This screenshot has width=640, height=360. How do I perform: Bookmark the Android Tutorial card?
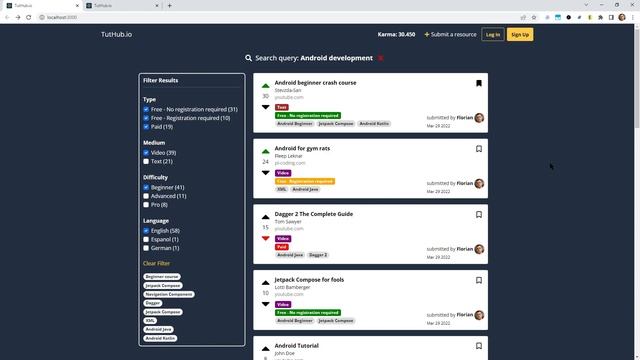(x=479, y=346)
